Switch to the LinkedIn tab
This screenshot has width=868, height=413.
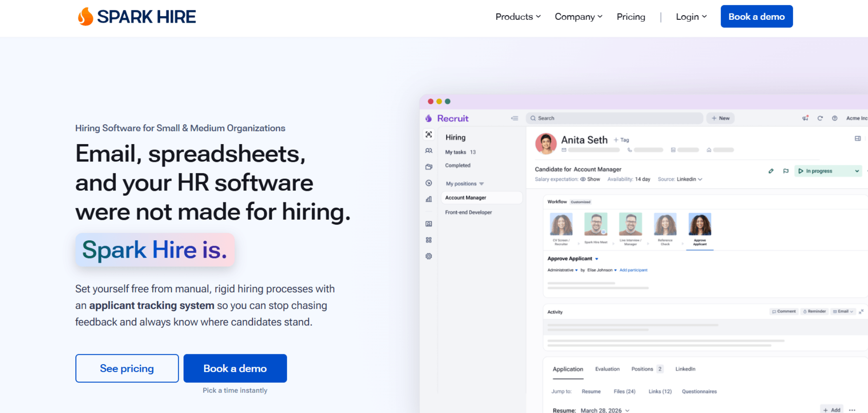click(x=685, y=369)
